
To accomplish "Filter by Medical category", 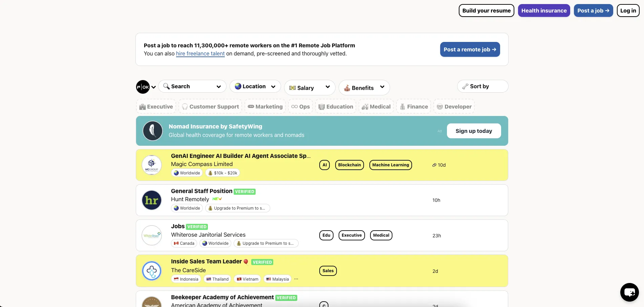I will pyautogui.click(x=376, y=107).
